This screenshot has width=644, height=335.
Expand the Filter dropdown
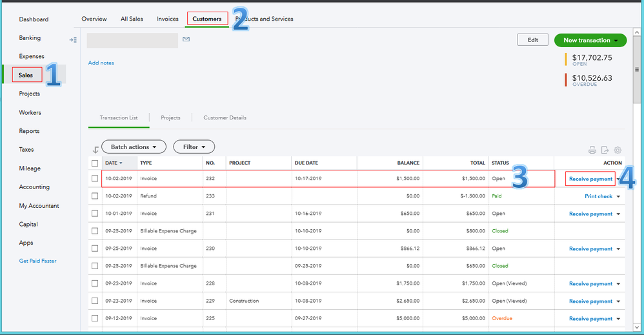(194, 147)
